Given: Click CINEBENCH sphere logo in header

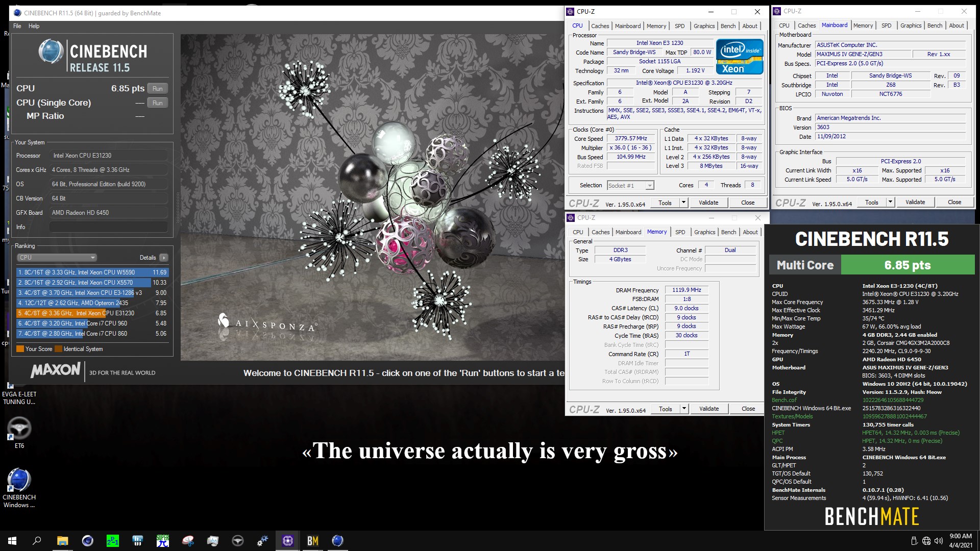Looking at the screenshot, I should 51,52.
